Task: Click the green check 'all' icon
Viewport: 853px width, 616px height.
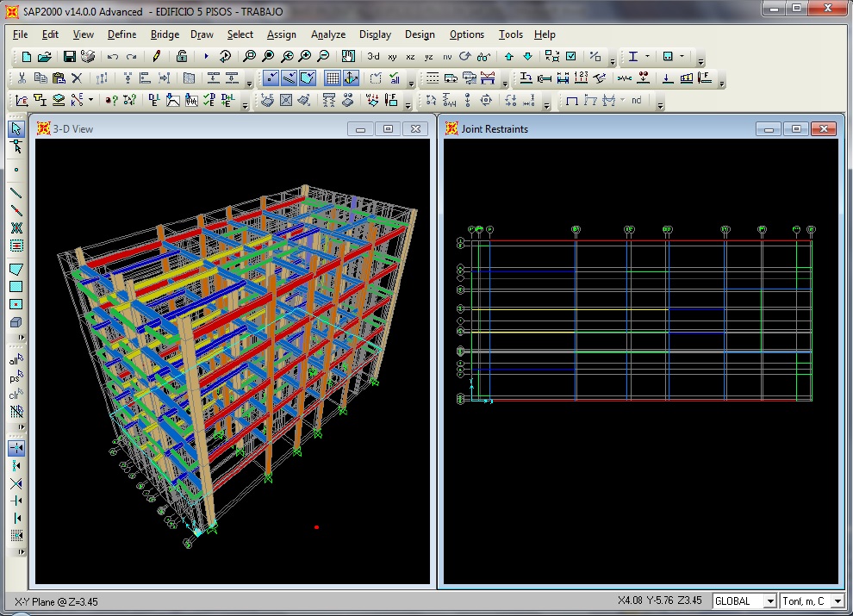Action: [x=395, y=78]
